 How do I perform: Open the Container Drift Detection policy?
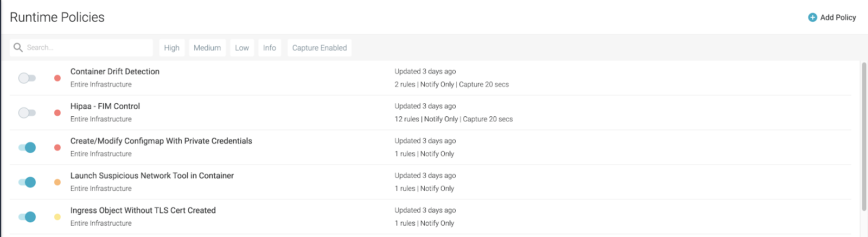coord(115,72)
